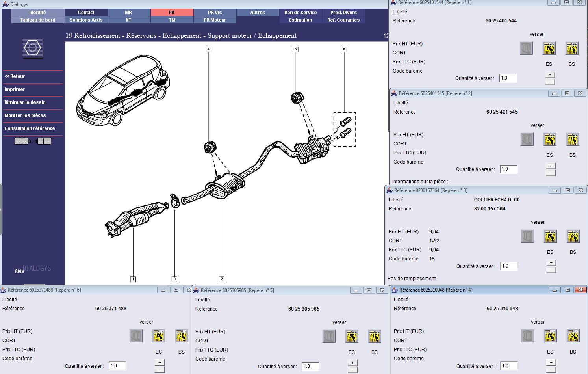
Task: Increase quantity with plus in Repère n° 3 window
Action: (551, 263)
